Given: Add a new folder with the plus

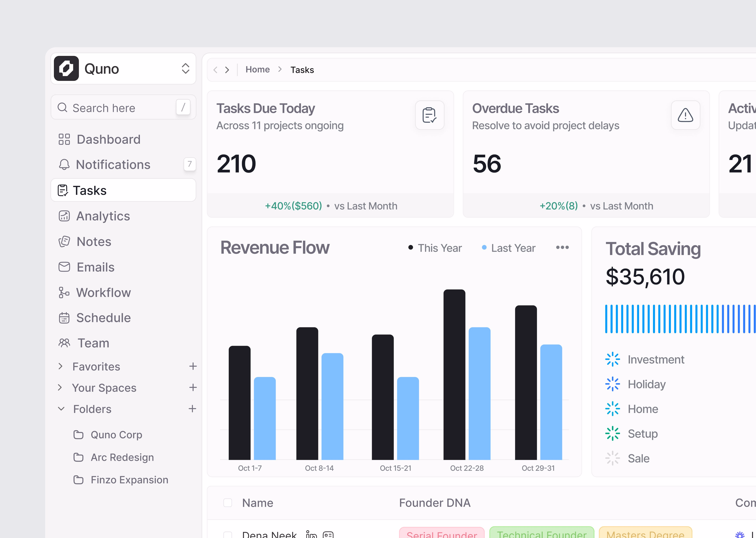Looking at the screenshot, I should (192, 409).
